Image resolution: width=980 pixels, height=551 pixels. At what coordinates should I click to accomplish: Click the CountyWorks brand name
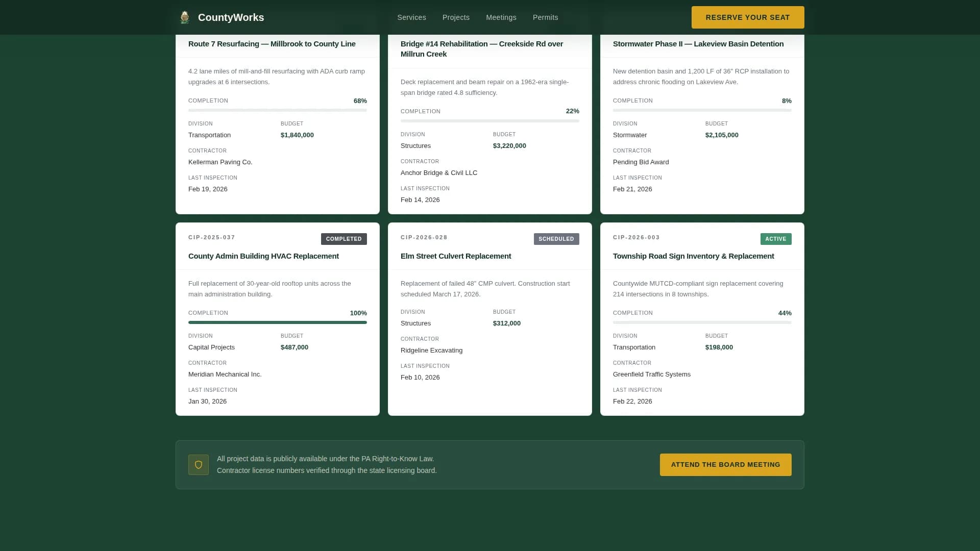pos(231,17)
